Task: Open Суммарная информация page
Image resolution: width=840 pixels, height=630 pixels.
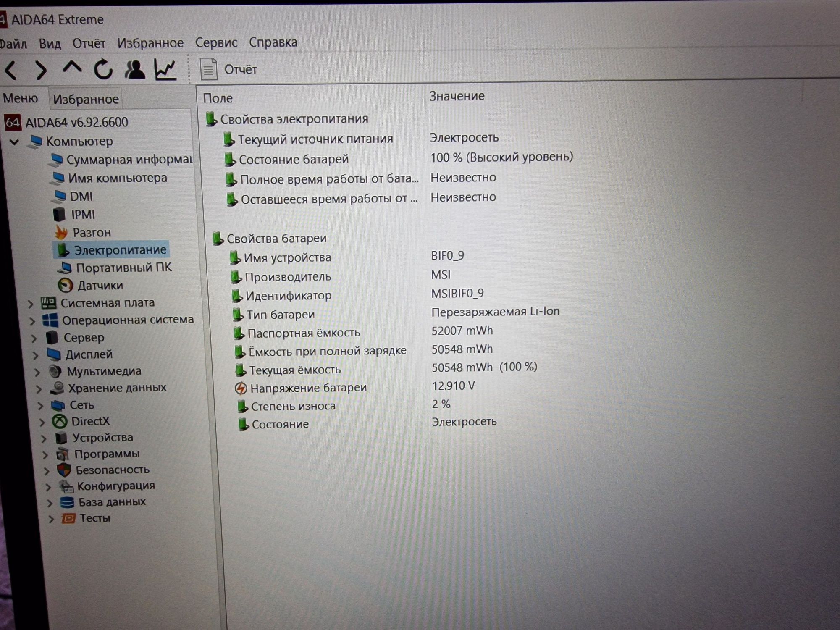Action: point(121,160)
